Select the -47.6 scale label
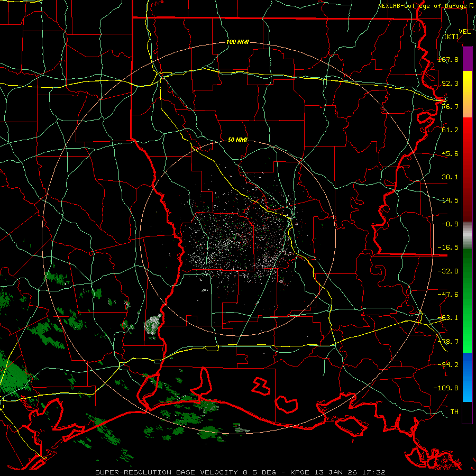 click(x=448, y=295)
